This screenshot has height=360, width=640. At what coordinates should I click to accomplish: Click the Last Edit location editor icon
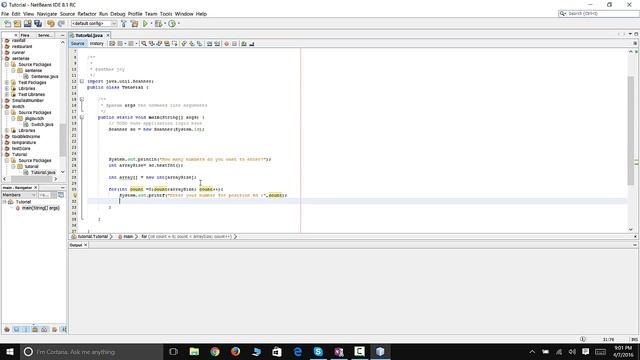tap(112, 44)
